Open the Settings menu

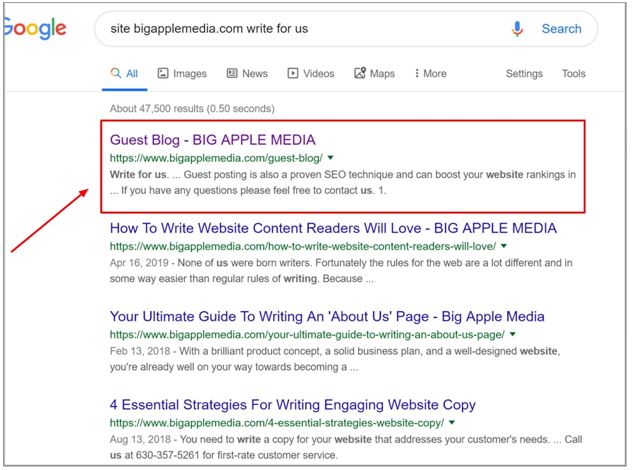pyautogui.click(x=523, y=74)
